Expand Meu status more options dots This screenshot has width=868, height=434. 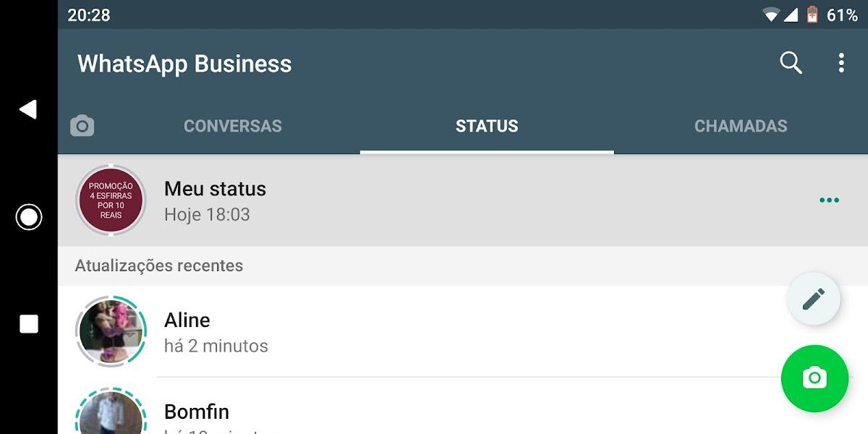pos(829,200)
